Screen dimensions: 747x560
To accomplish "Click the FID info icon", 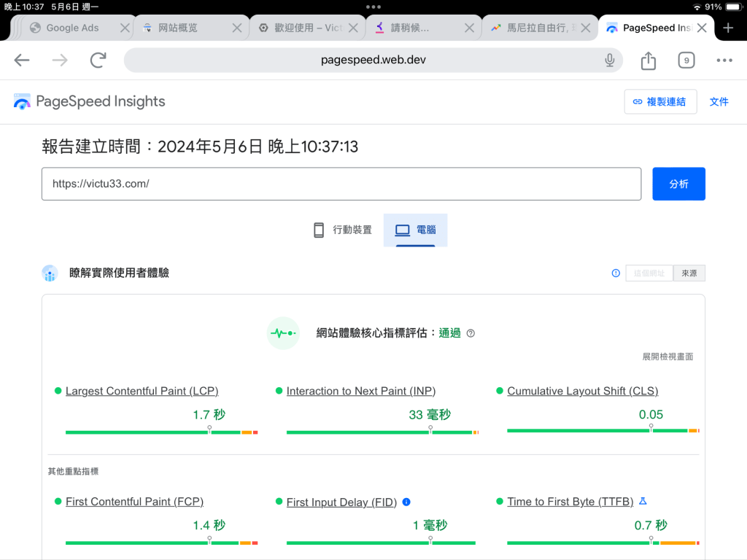I will 406,502.
